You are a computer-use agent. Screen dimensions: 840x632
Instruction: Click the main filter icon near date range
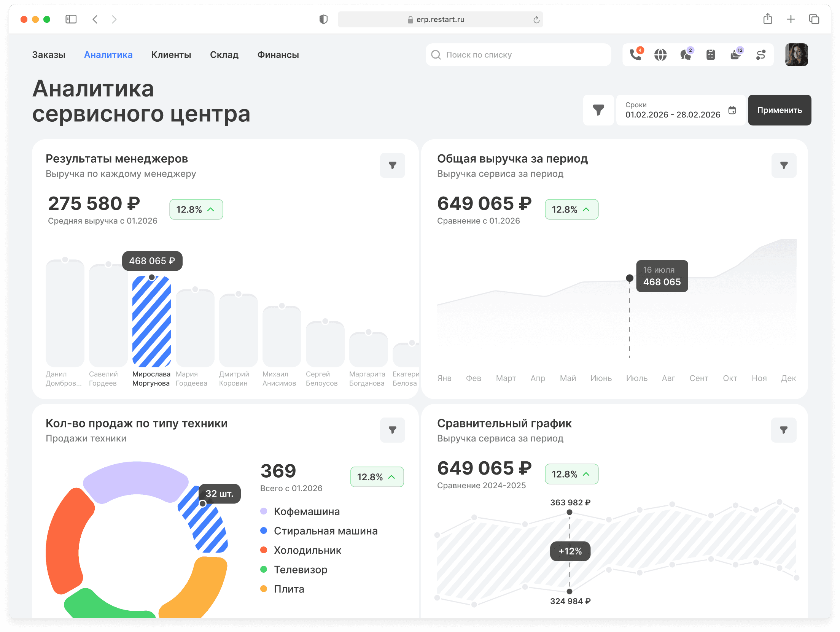598,110
